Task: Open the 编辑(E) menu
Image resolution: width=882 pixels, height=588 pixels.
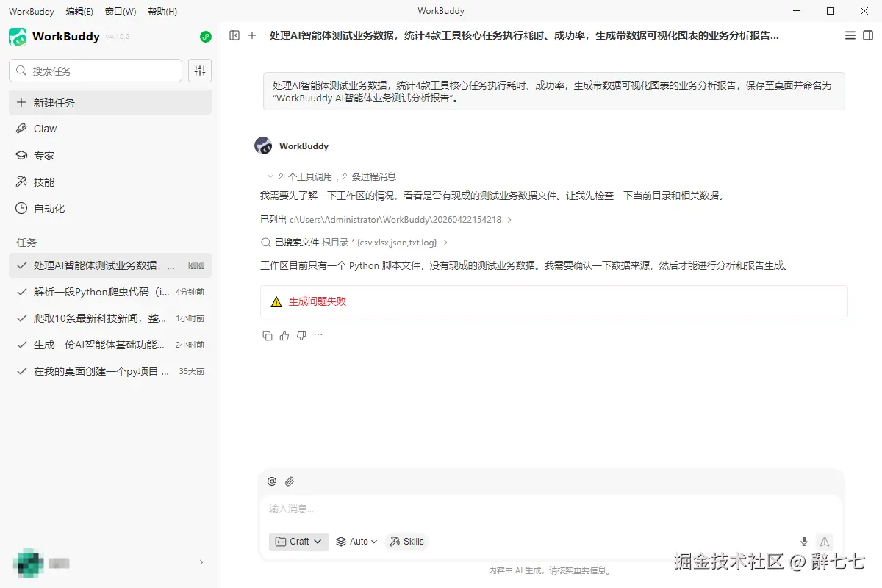Action: tap(79, 12)
